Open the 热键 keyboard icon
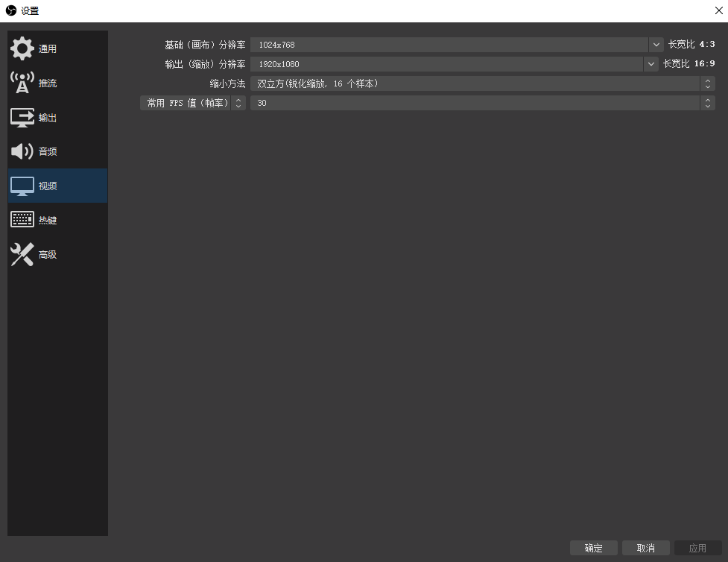The height and width of the screenshot is (562, 728). click(22, 220)
